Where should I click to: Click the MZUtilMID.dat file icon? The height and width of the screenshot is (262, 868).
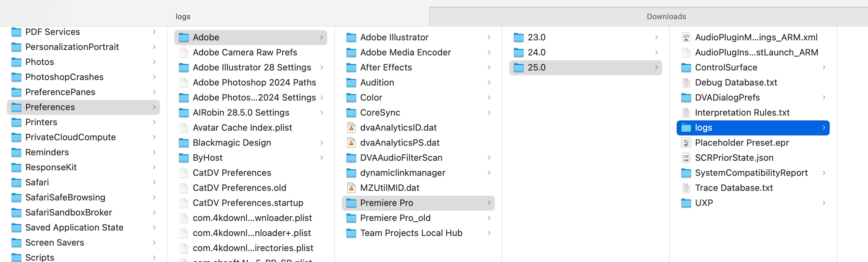tap(351, 188)
